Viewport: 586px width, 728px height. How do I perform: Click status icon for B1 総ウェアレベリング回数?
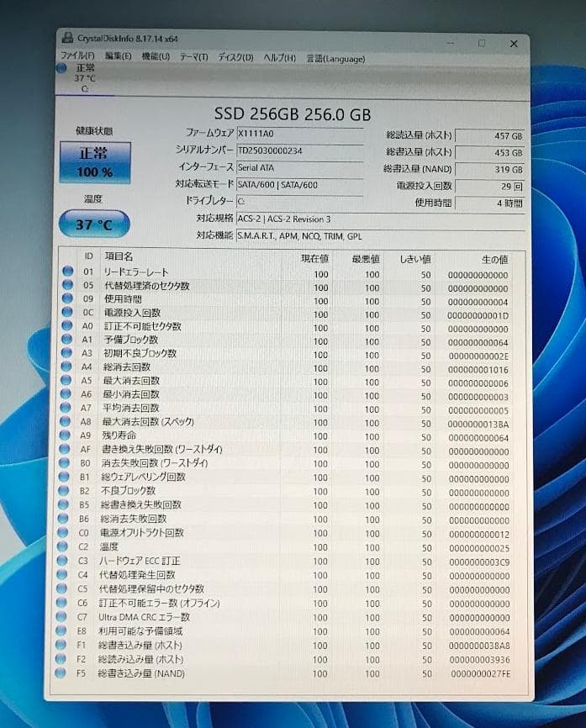(x=65, y=477)
